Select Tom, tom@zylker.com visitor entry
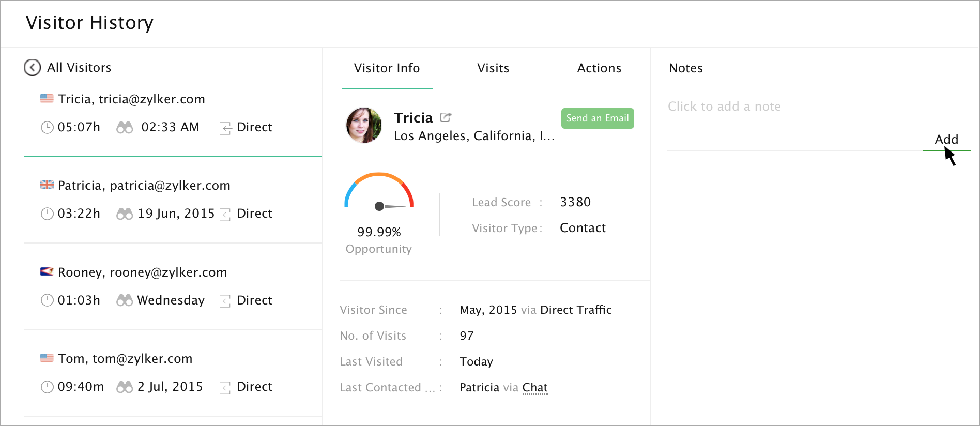The height and width of the screenshot is (426, 980). [125, 358]
